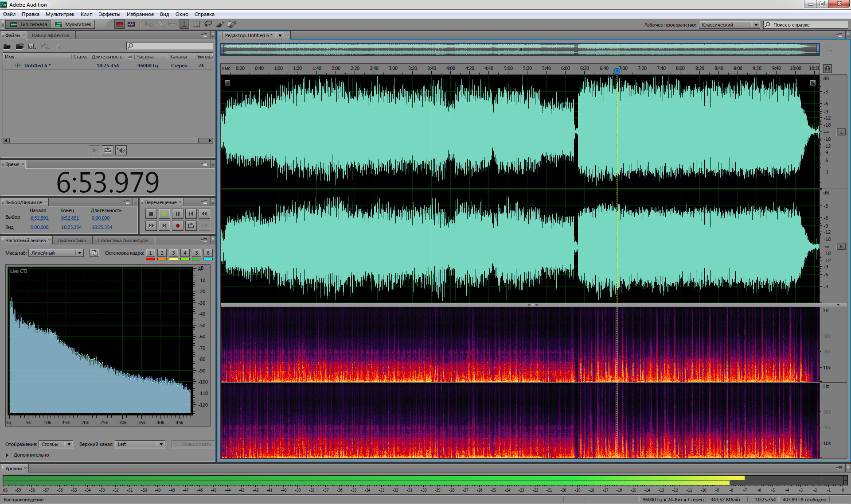Toggle the left channel L button
Screen dimensions: 851x504
tap(841, 132)
